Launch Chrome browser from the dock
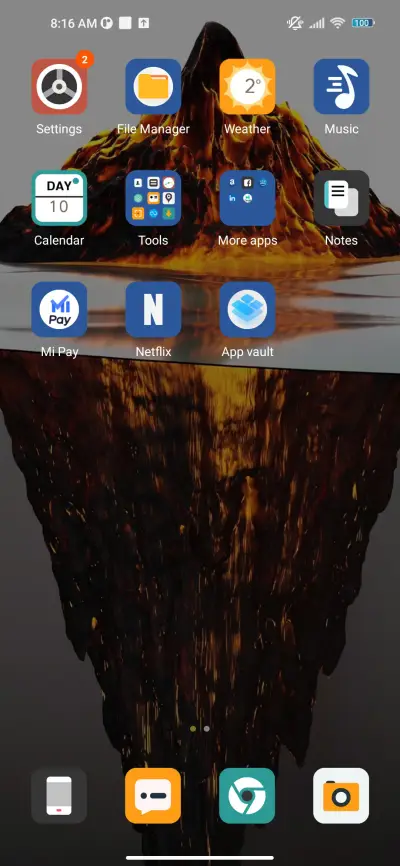Image resolution: width=400 pixels, height=866 pixels. point(247,795)
